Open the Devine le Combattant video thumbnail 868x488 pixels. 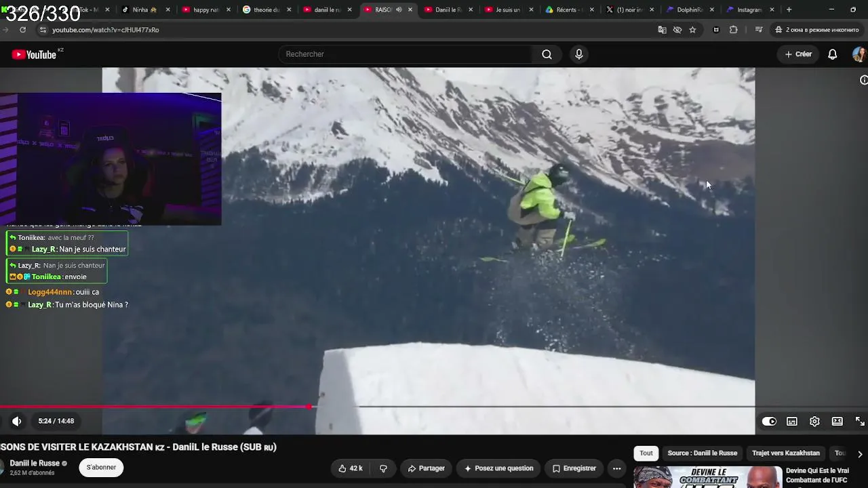coord(707,477)
